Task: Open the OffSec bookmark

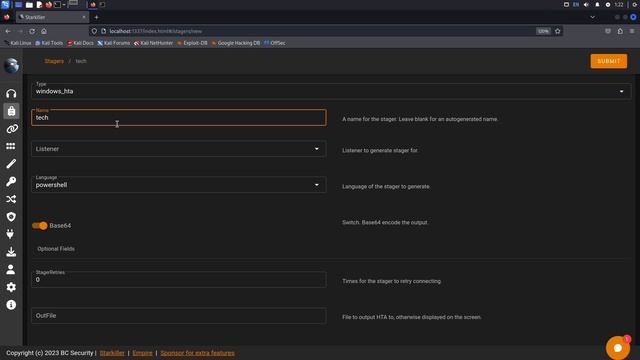Action: 275,43
